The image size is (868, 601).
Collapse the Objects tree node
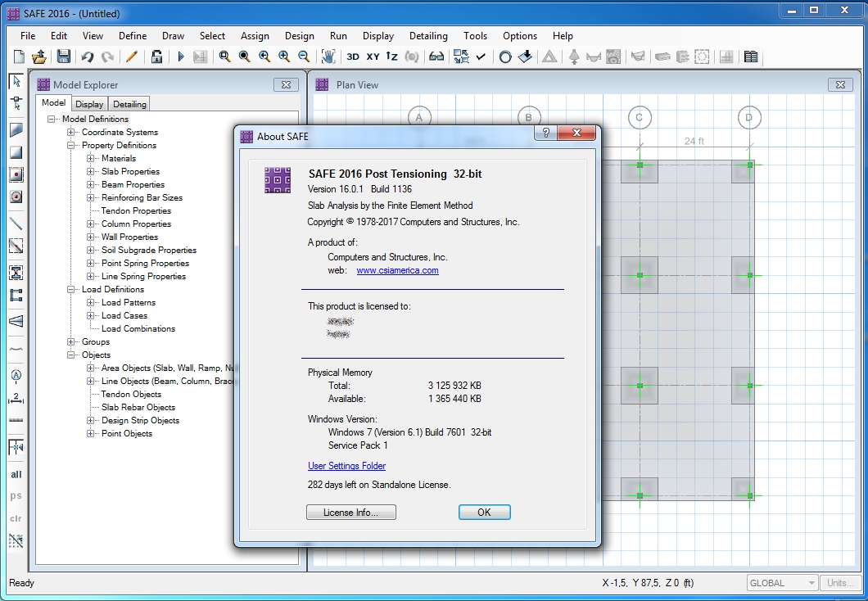(x=71, y=355)
